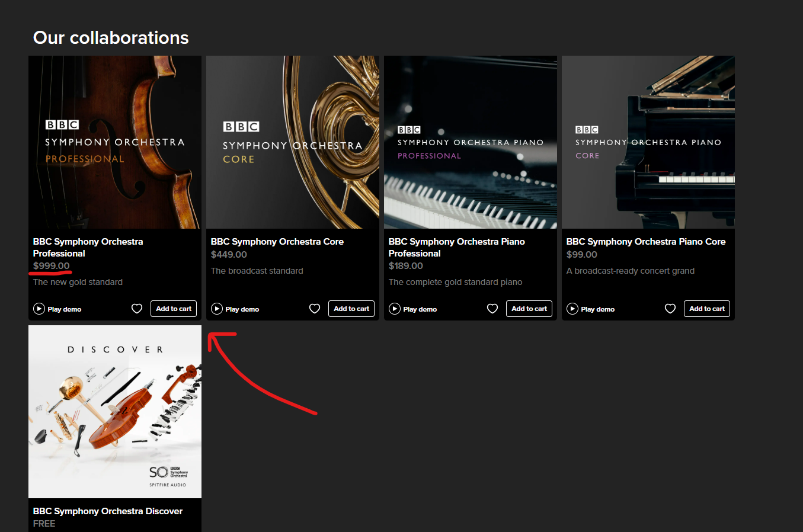Add BBC Symphony Orchestra Professional to cart
Viewport: 803px width, 532px height.
pyautogui.click(x=174, y=309)
